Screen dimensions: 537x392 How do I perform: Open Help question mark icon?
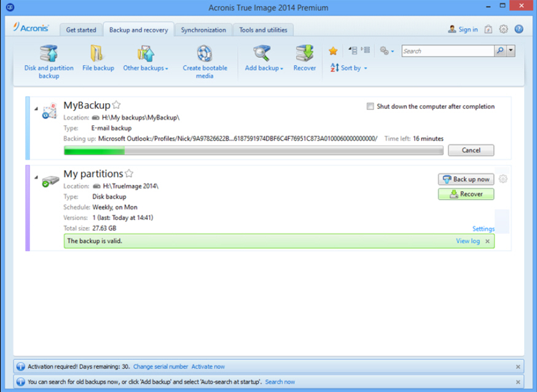point(519,29)
